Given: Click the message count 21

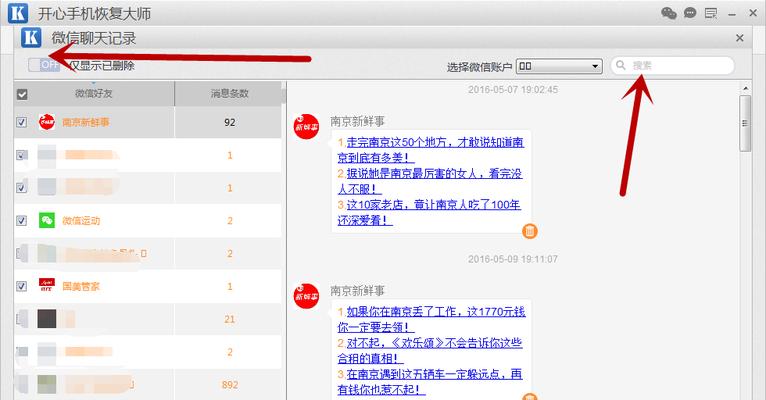Looking at the screenshot, I should (230, 319).
